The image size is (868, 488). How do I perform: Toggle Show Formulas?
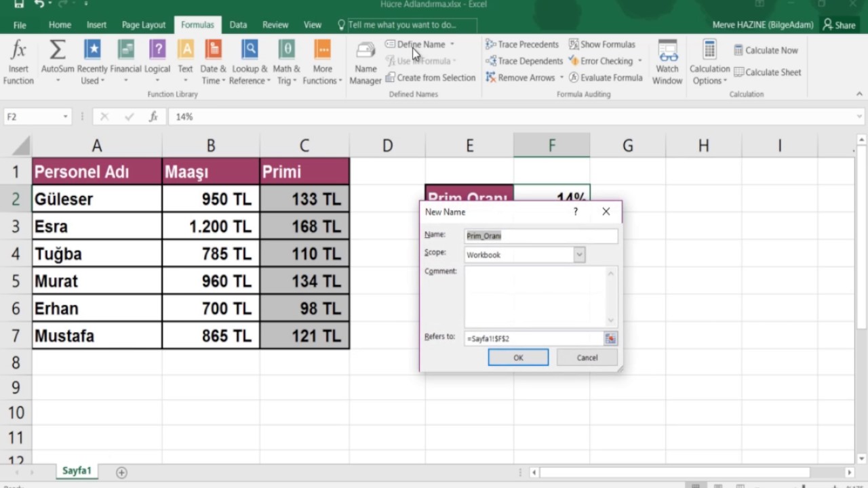pyautogui.click(x=602, y=44)
